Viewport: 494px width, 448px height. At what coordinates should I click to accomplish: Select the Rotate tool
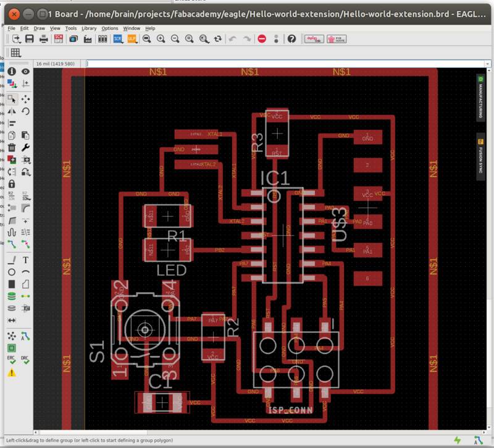point(26,112)
